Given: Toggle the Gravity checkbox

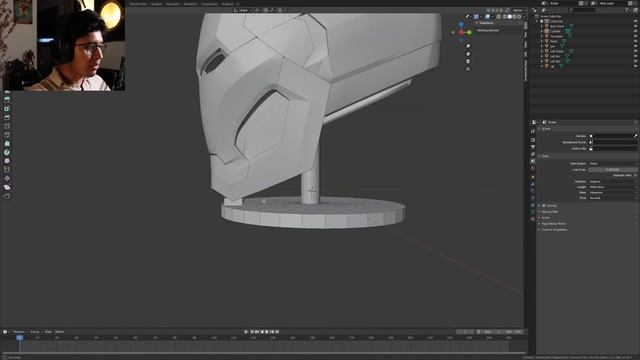Looking at the screenshot, I should coord(544,206).
